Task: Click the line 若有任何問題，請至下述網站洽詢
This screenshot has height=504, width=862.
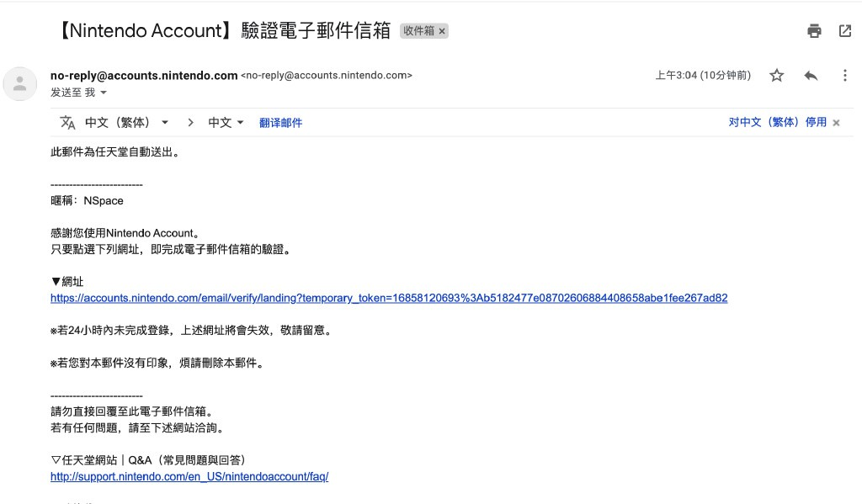Action: click(x=137, y=427)
